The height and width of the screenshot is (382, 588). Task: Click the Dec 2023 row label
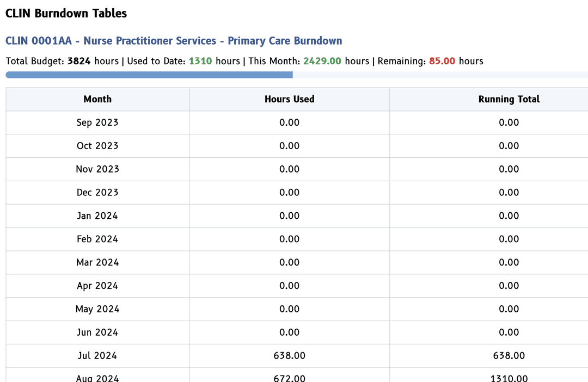click(97, 193)
